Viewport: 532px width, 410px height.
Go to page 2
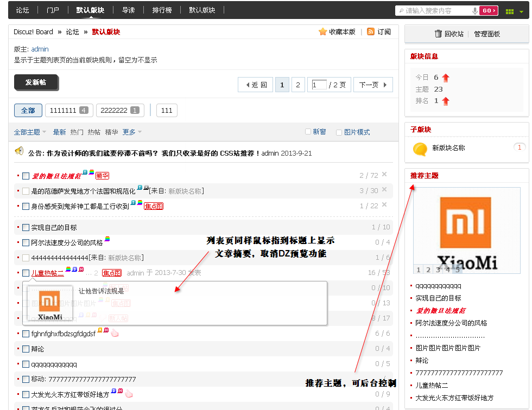[x=298, y=85]
